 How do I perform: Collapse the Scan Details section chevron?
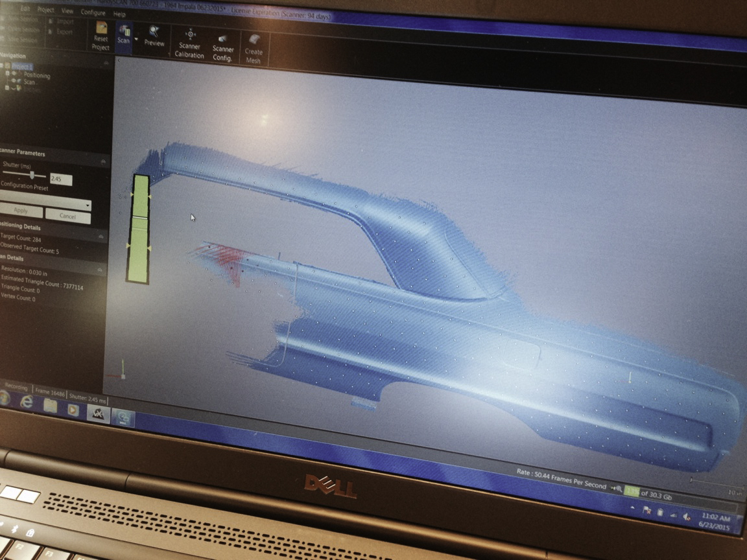(x=100, y=270)
